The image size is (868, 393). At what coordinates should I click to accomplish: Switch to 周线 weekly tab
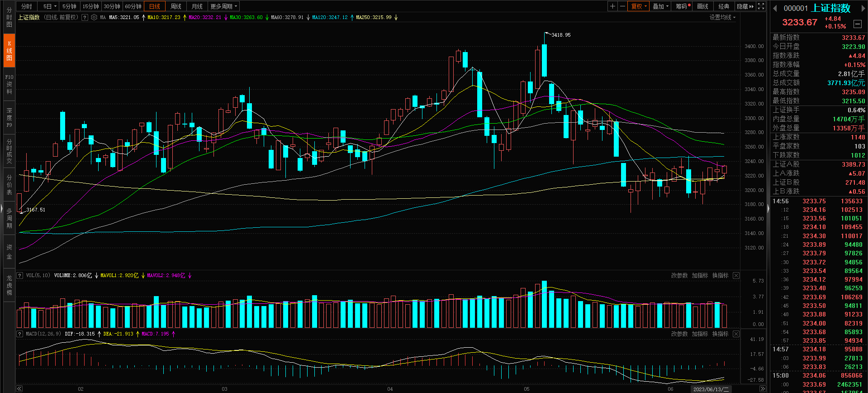click(x=176, y=6)
